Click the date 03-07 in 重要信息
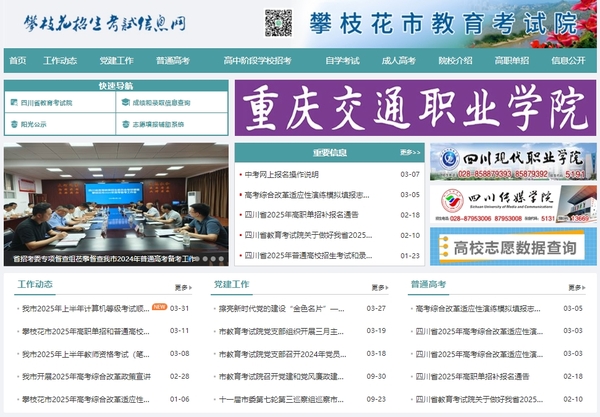 coord(410,174)
